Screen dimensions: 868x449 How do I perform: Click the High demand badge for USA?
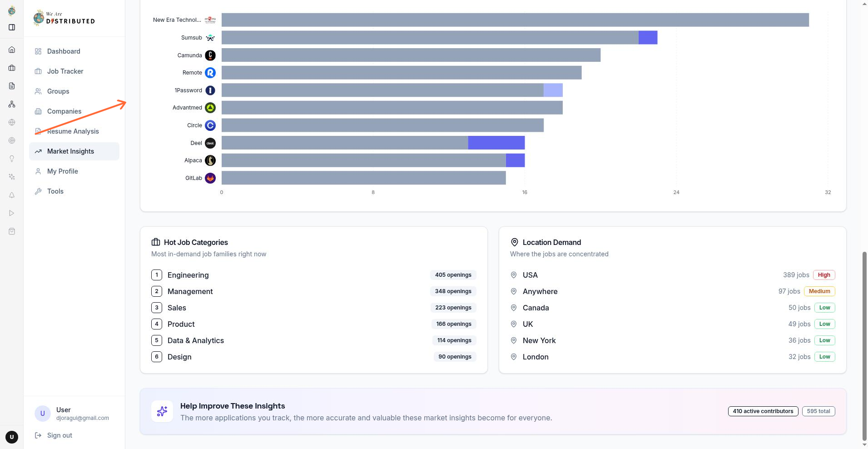[x=824, y=275]
